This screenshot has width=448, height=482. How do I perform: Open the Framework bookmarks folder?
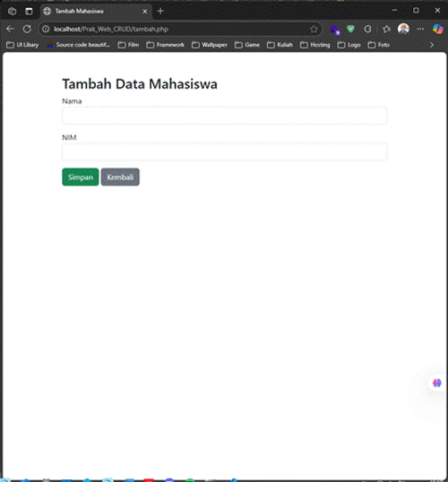pos(166,45)
